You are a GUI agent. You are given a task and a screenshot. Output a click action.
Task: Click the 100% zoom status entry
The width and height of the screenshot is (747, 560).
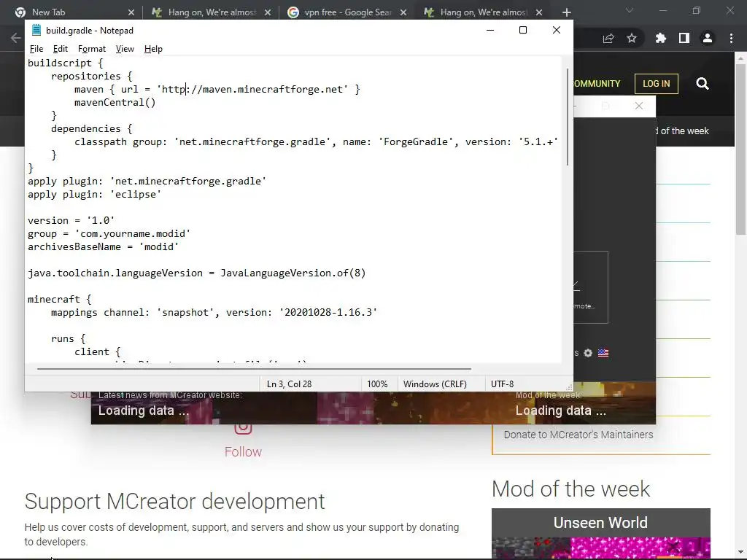click(x=377, y=384)
